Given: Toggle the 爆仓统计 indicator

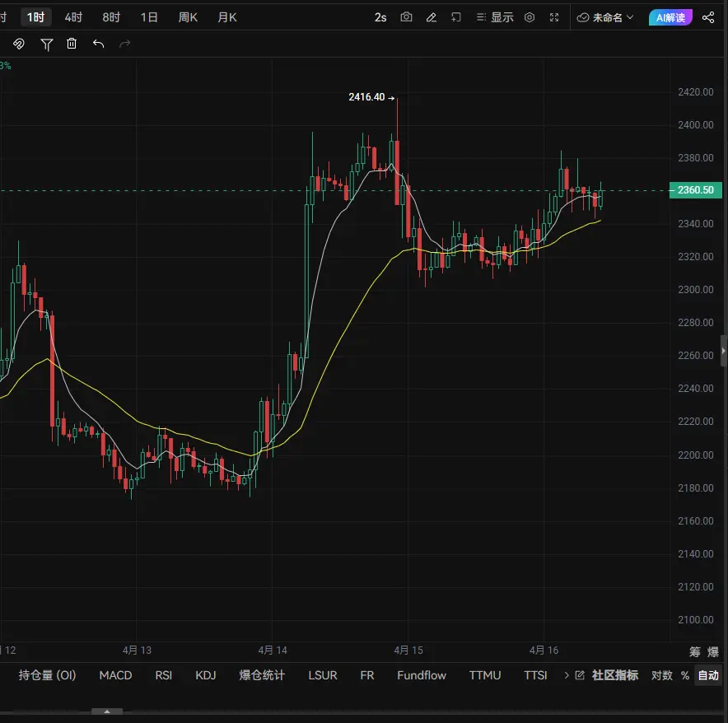Looking at the screenshot, I should tap(262, 674).
